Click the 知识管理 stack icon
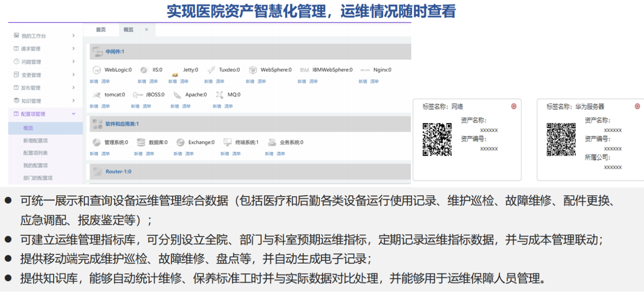Viewport: 644px width, 293px height. 16,101
